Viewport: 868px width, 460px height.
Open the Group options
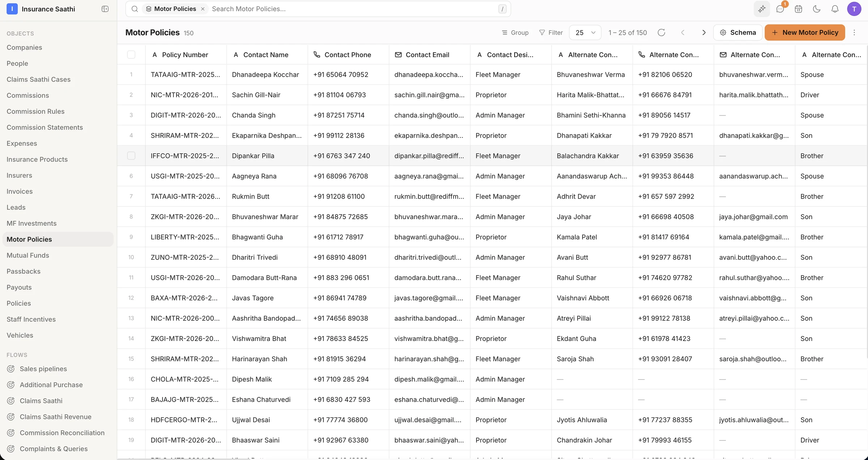pyautogui.click(x=515, y=33)
